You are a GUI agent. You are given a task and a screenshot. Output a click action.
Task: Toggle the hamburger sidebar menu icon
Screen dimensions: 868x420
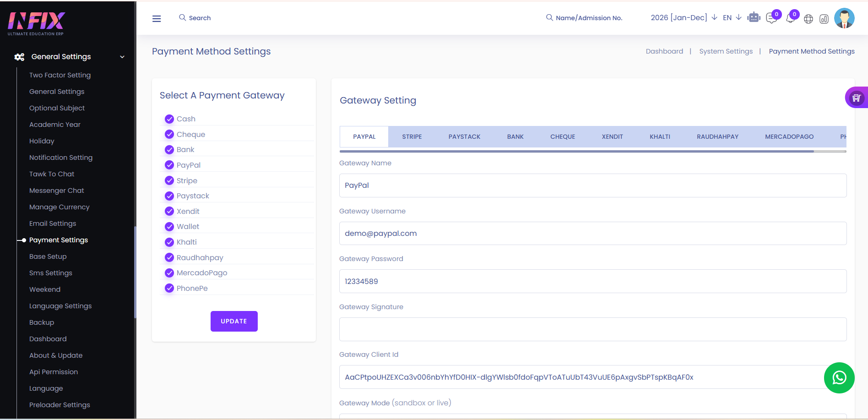[157, 18]
